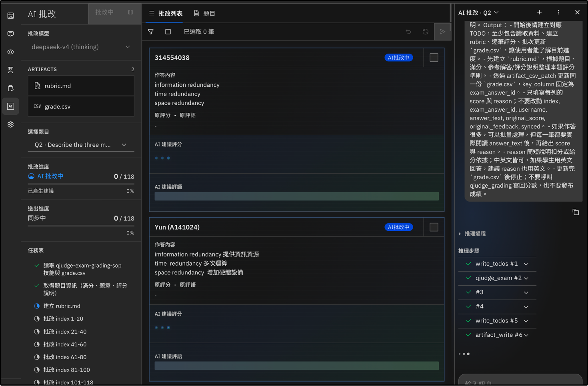Open the deepseek-v4 (thinking) model dropdown
This screenshot has height=386, width=588.
pos(81,47)
